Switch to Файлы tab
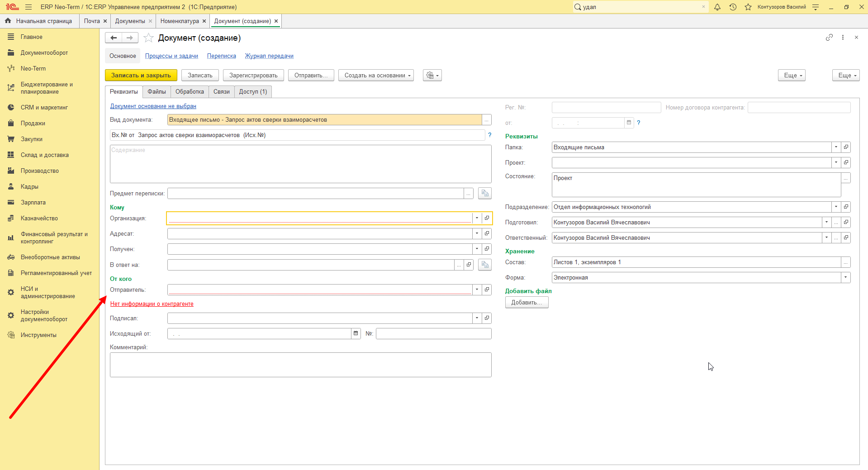 pos(157,91)
